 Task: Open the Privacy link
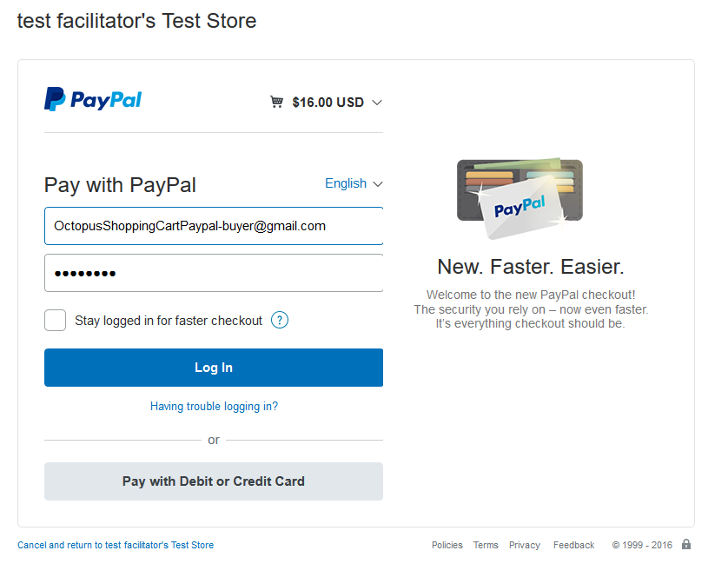coord(524,545)
